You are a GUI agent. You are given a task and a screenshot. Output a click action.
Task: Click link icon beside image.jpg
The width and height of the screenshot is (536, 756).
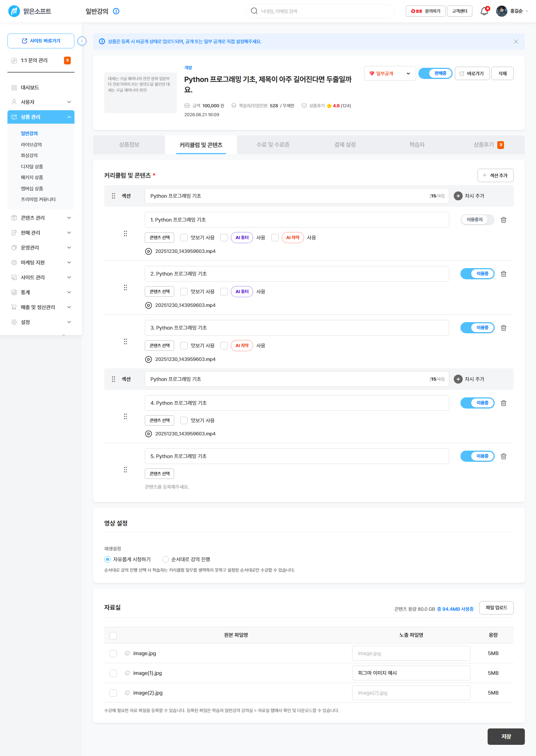point(127,654)
